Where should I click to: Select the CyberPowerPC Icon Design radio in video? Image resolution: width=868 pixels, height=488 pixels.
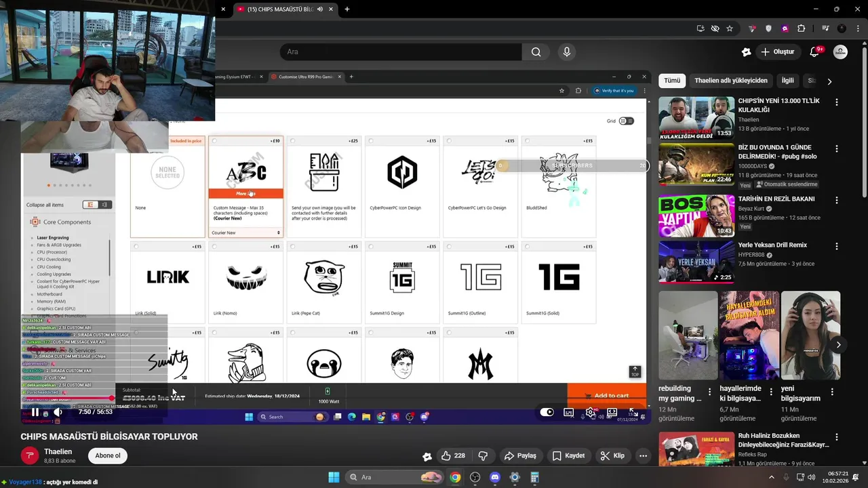(x=370, y=141)
